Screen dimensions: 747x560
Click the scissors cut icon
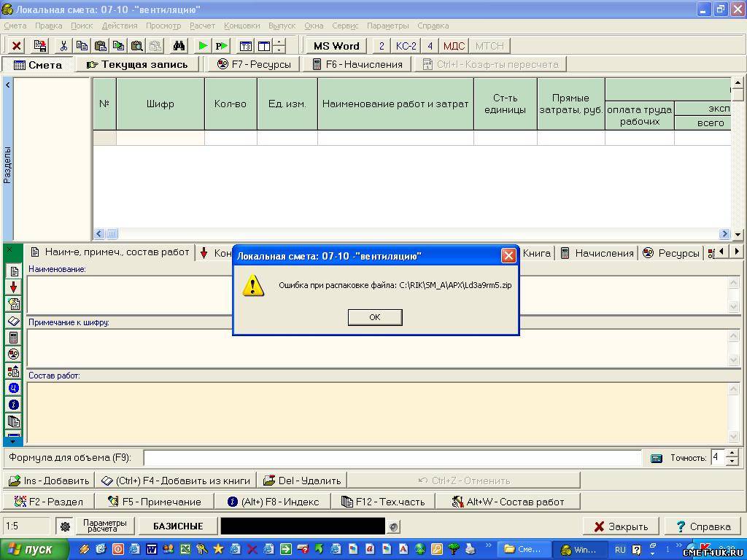point(64,46)
